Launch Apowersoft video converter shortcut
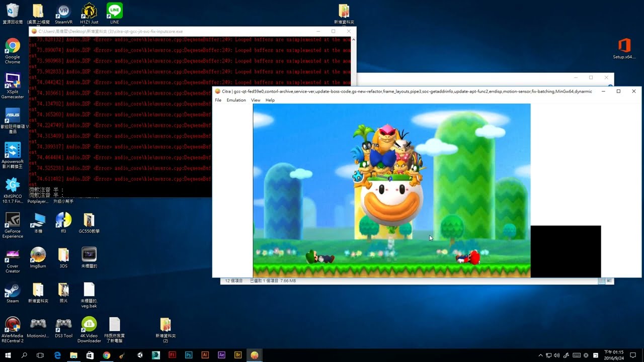 coord(13,155)
